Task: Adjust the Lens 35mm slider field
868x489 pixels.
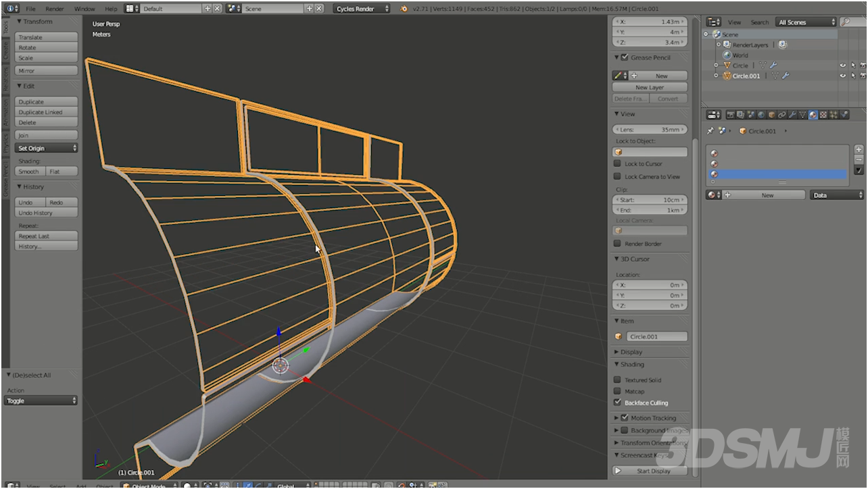Action: point(650,129)
